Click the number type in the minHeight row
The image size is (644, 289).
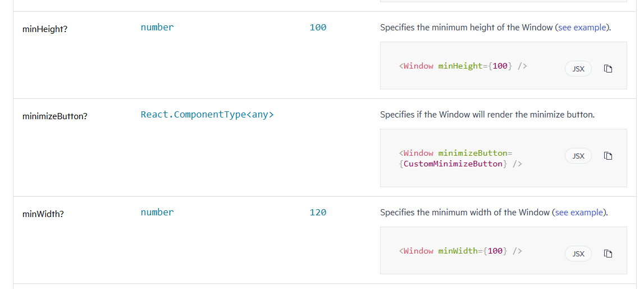(x=157, y=27)
